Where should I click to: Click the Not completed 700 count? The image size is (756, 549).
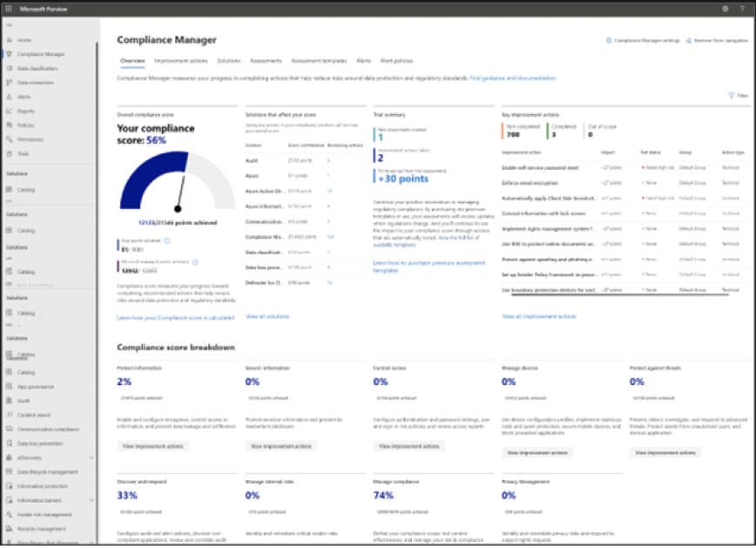pos(513,134)
